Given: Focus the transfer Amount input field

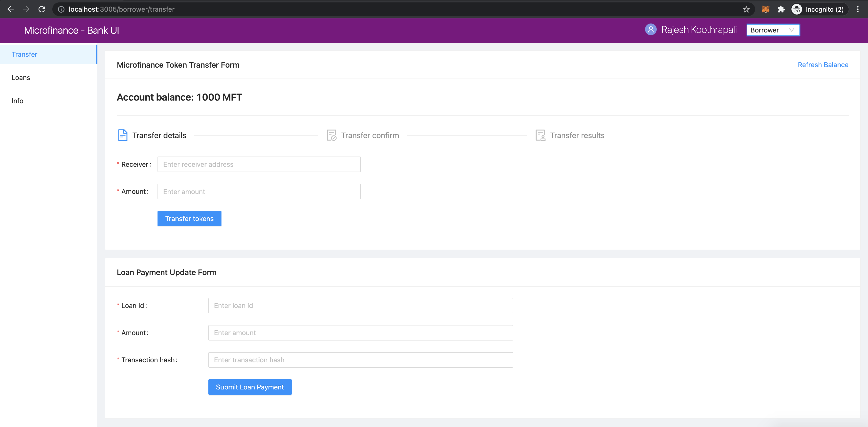Looking at the screenshot, I should pyautogui.click(x=259, y=191).
